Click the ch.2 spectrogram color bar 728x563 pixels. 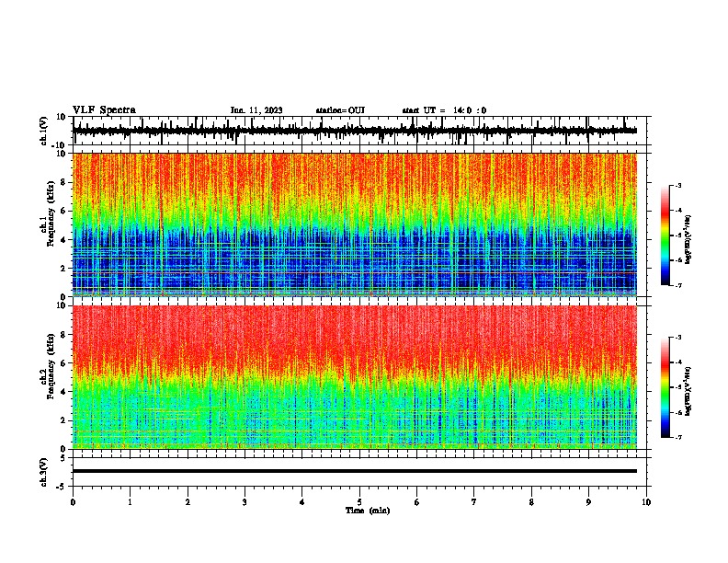(x=665, y=387)
